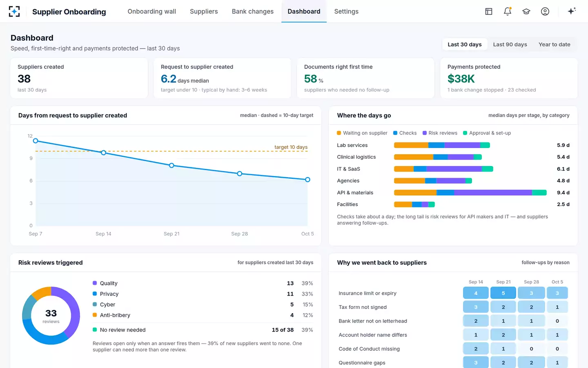The height and width of the screenshot is (368, 588).
Task: Click the sparkle AI assistant icon
Action: 572,11
